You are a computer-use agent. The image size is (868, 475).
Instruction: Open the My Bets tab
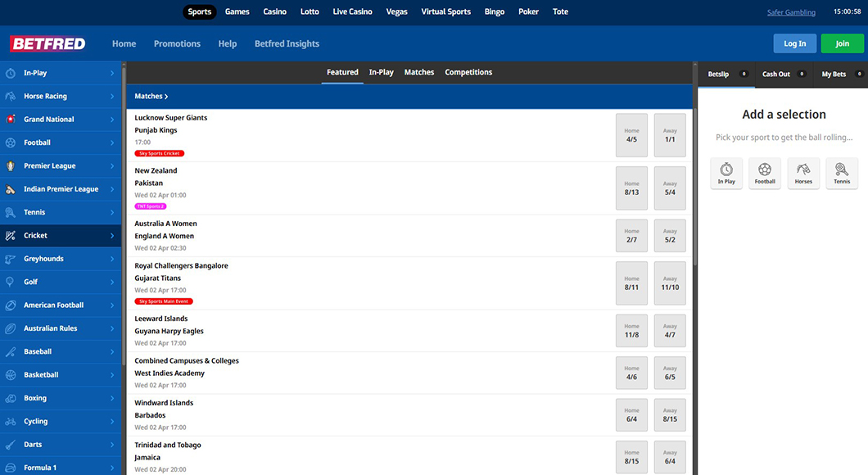click(x=841, y=75)
